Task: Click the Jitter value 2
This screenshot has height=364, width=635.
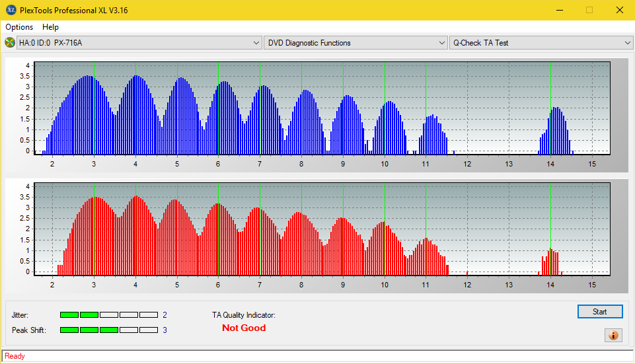Action: [x=165, y=315]
